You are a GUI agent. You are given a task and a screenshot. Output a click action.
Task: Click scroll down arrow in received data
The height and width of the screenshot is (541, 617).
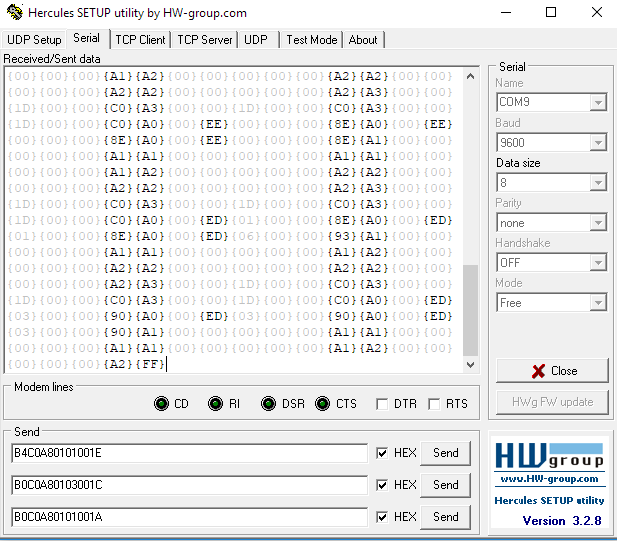(x=470, y=365)
